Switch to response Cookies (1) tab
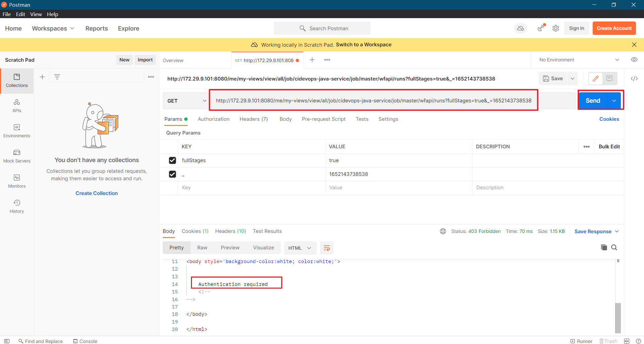The image size is (644, 344). (195, 231)
